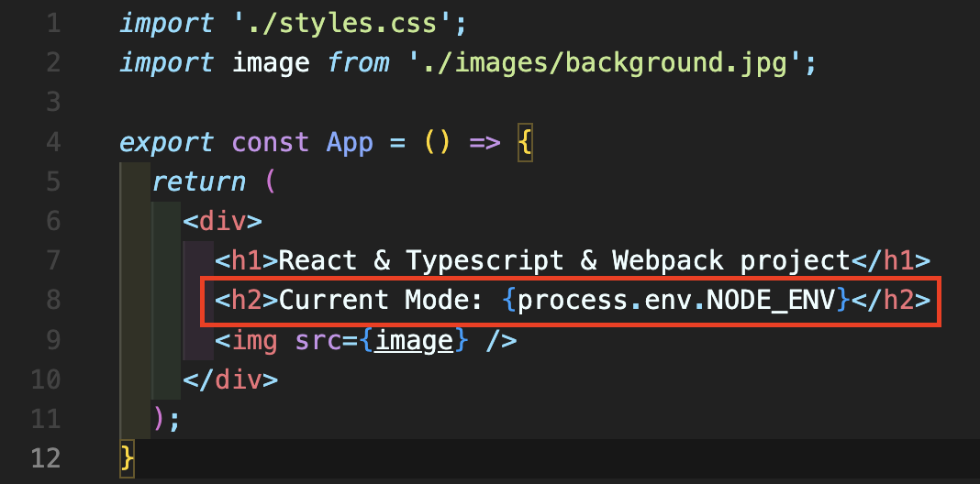Screen dimensions: 980x484
Task: Click 'process.env.NODE_ENV' expression
Action: click(677, 301)
